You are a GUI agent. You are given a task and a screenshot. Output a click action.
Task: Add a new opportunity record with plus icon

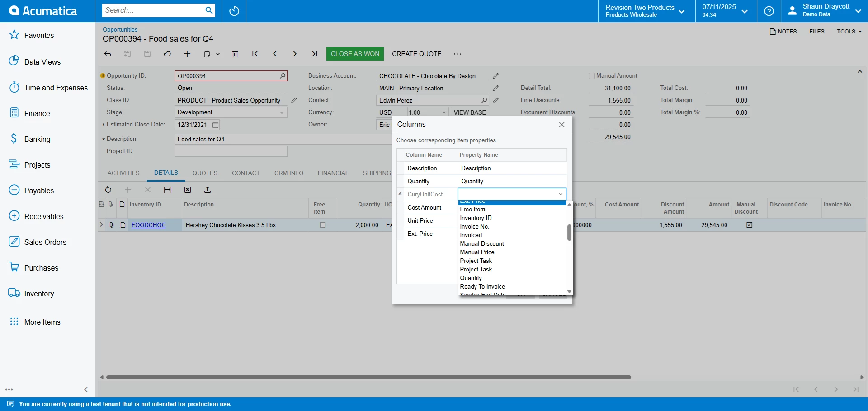[x=187, y=54]
